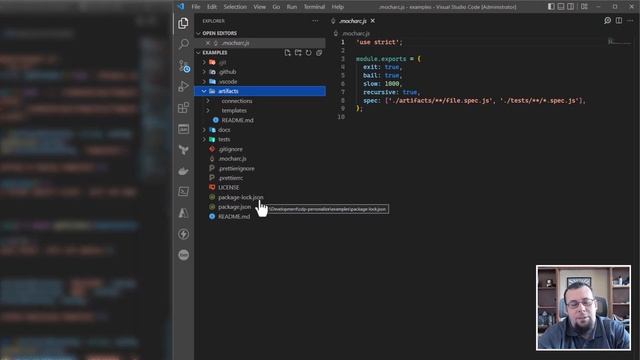
Task: Open the LICENSE file
Action: [229, 187]
